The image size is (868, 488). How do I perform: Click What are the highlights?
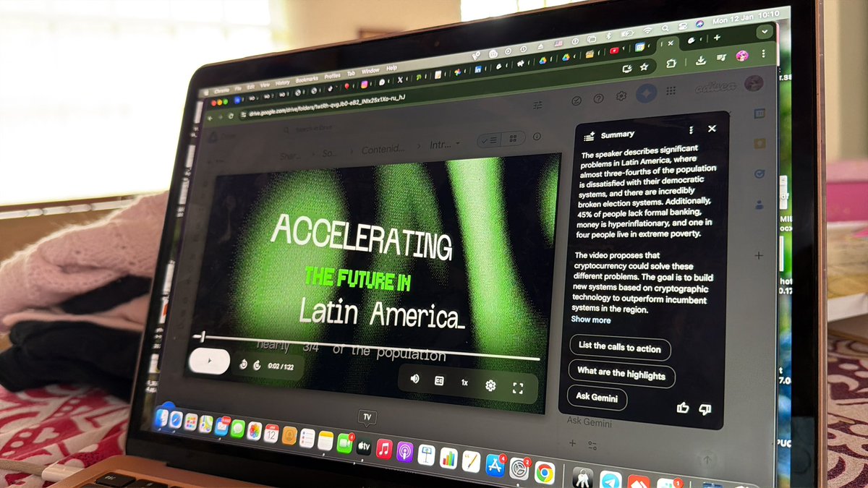[x=621, y=373]
